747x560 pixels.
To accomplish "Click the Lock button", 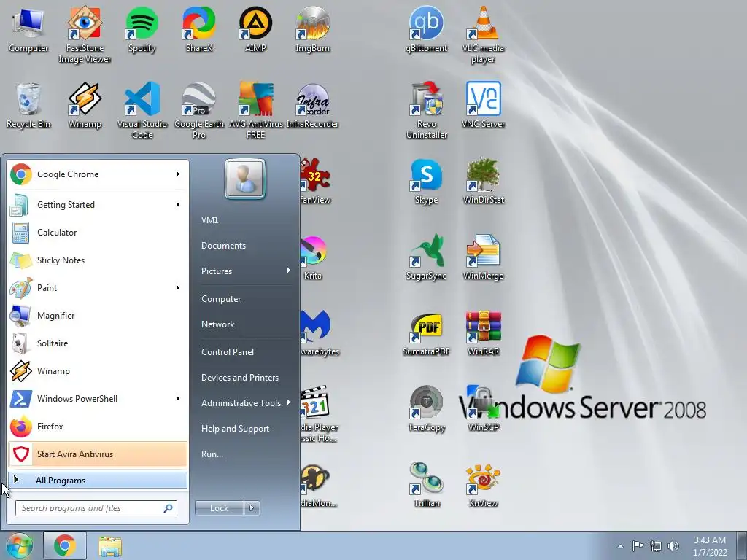I will [x=219, y=508].
